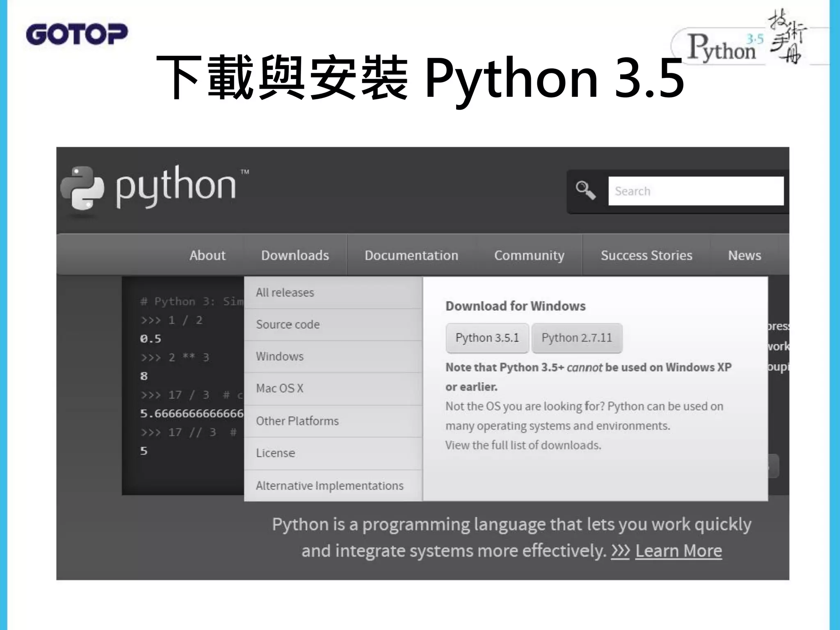The height and width of the screenshot is (630, 840).
Task: Download Python 2.7.11 for Windows
Action: pos(577,338)
